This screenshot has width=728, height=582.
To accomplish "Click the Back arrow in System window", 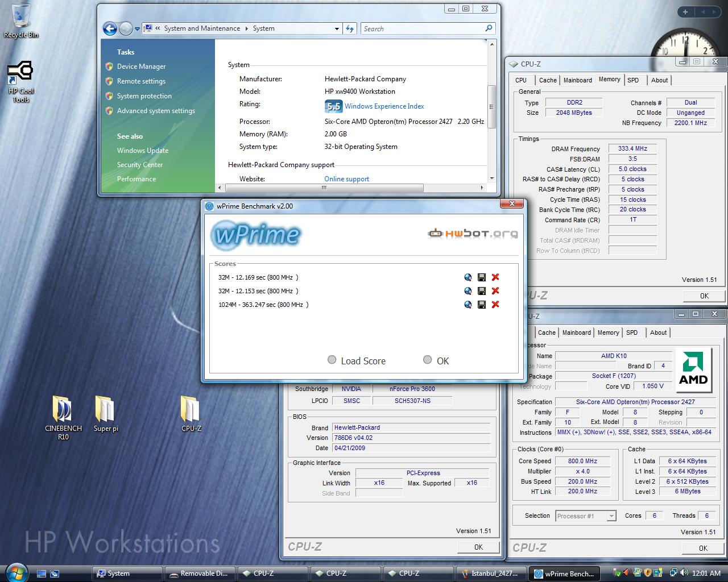I will click(x=110, y=28).
